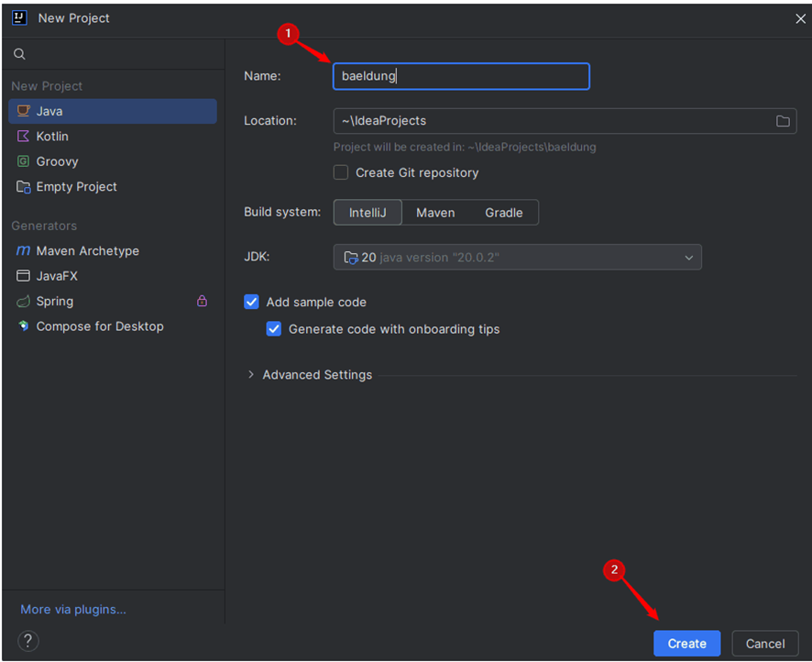Click the Java project type icon
The width and height of the screenshot is (812, 662).
[x=24, y=111]
